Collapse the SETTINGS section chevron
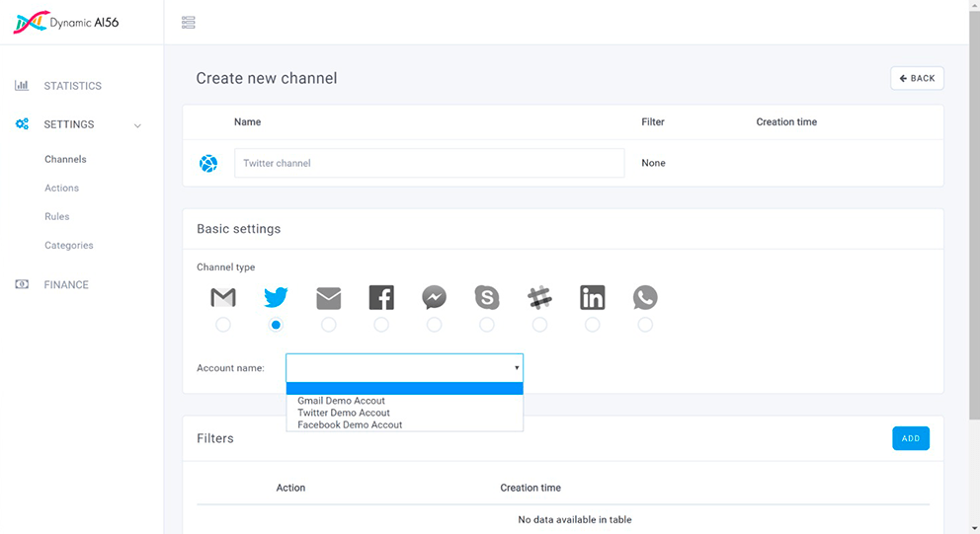980x534 pixels. (137, 125)
